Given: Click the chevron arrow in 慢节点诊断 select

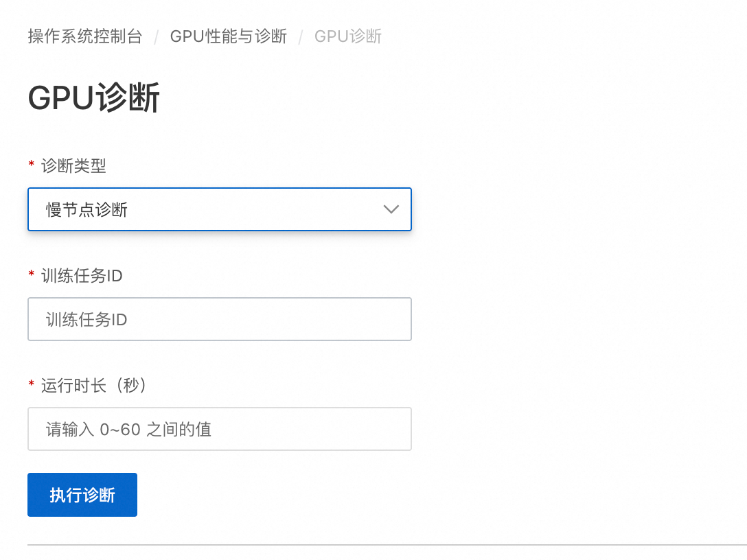Looking at the screenshot, I should (391, 209).
